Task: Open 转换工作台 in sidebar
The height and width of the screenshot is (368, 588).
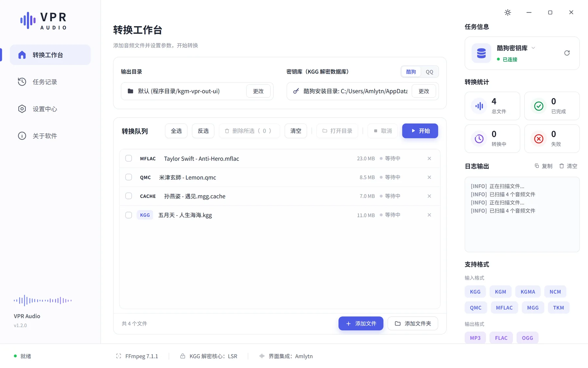Action: (x=50, y=55)
